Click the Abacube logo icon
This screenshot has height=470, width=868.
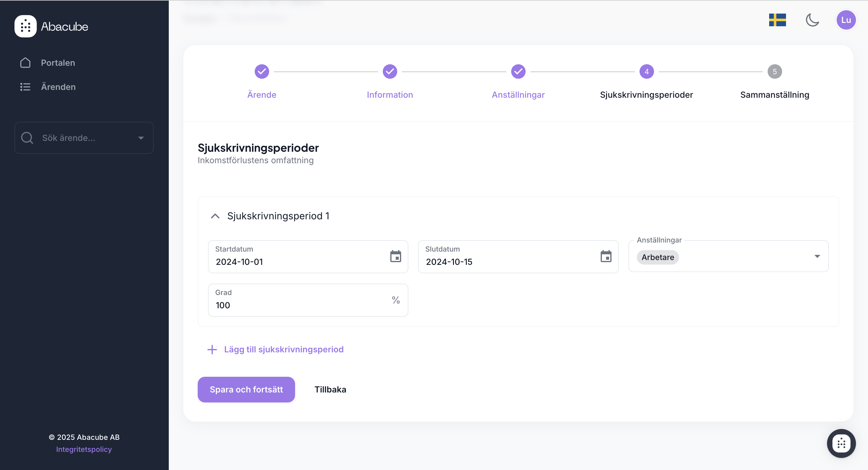(x=25, y=26)
